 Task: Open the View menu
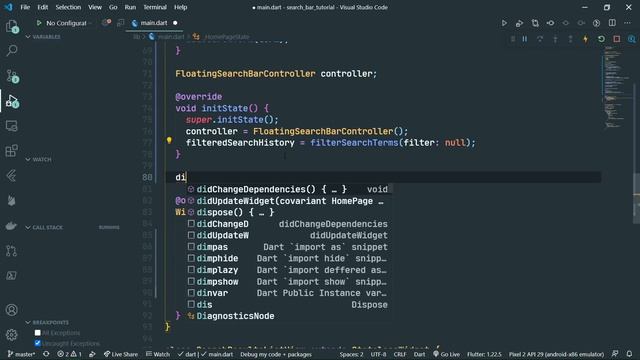click(x=95, y=7)
